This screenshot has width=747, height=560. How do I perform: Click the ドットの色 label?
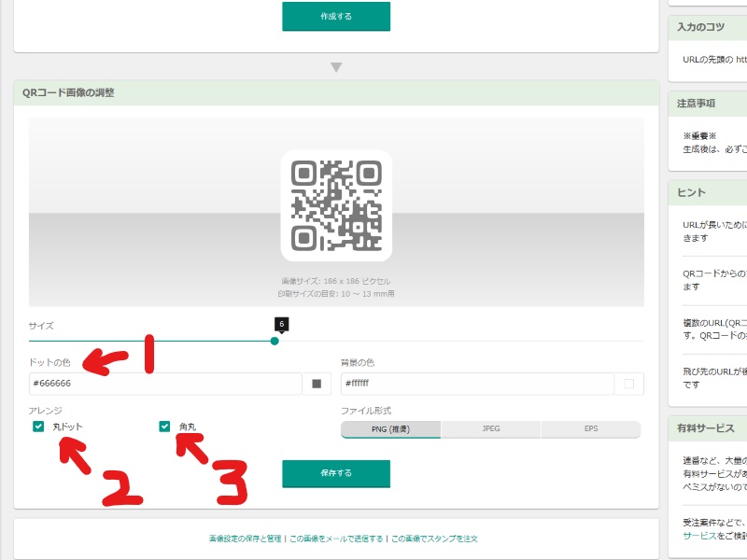click(49, 362)
